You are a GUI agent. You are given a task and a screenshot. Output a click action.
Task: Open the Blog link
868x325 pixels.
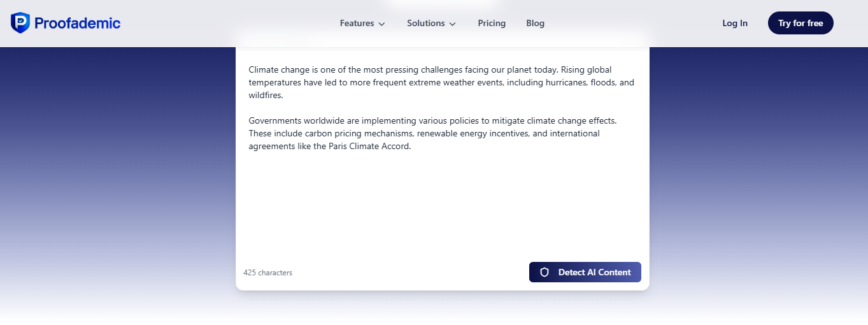[x=535, y=23]
